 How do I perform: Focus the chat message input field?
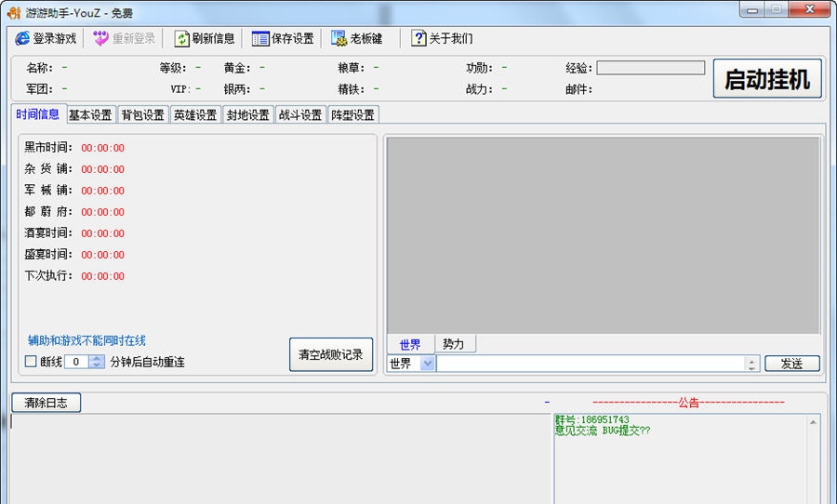591,364
